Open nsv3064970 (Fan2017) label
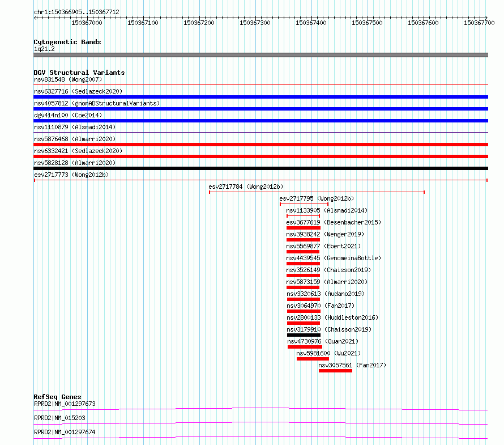The height and width of the screenshot is (445, 504). [321, 306]
